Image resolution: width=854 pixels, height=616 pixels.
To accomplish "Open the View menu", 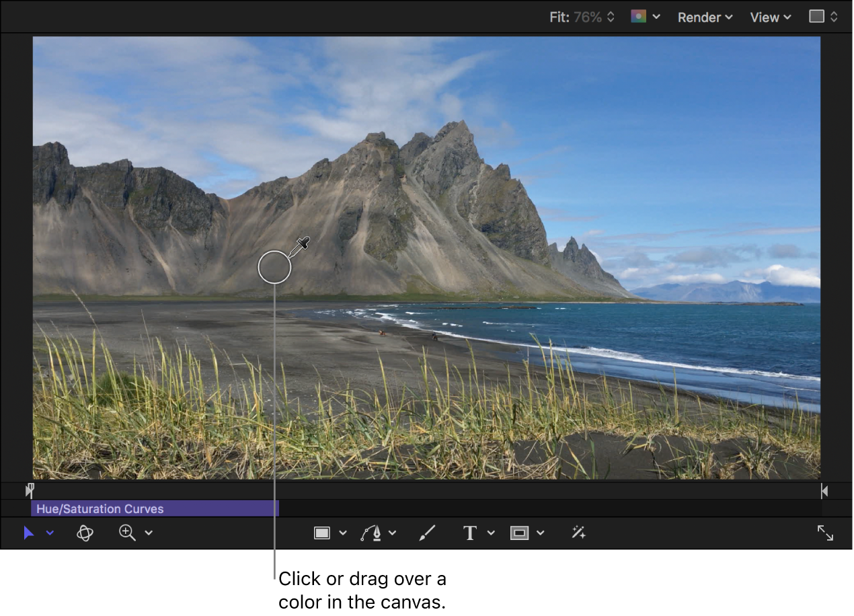I will coord(771,17).
